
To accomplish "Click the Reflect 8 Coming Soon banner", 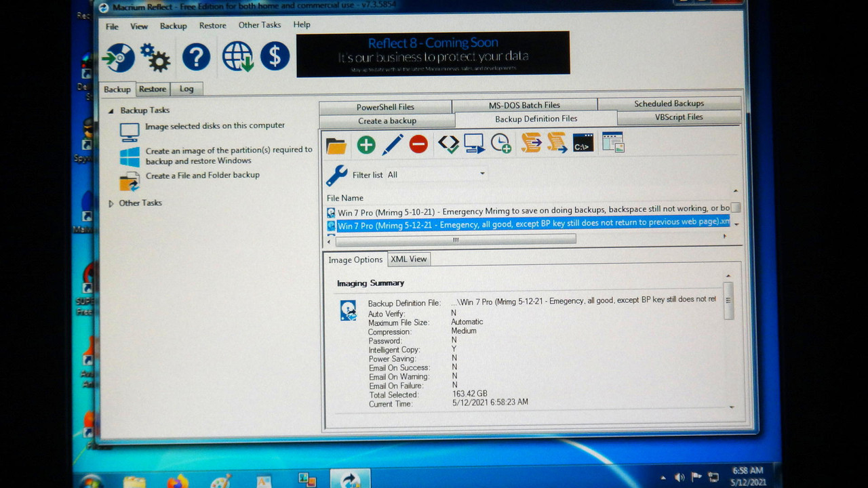I will pos(433,54).
